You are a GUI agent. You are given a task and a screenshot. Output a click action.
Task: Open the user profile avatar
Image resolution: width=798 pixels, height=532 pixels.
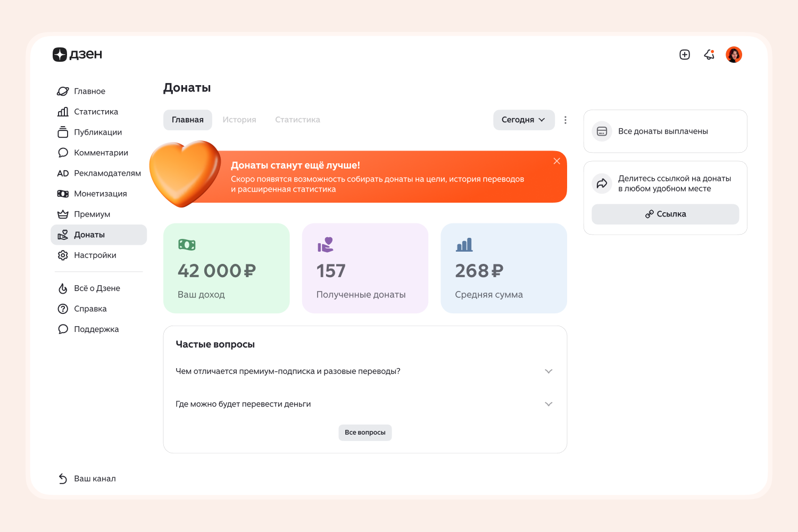pos(734,55)
